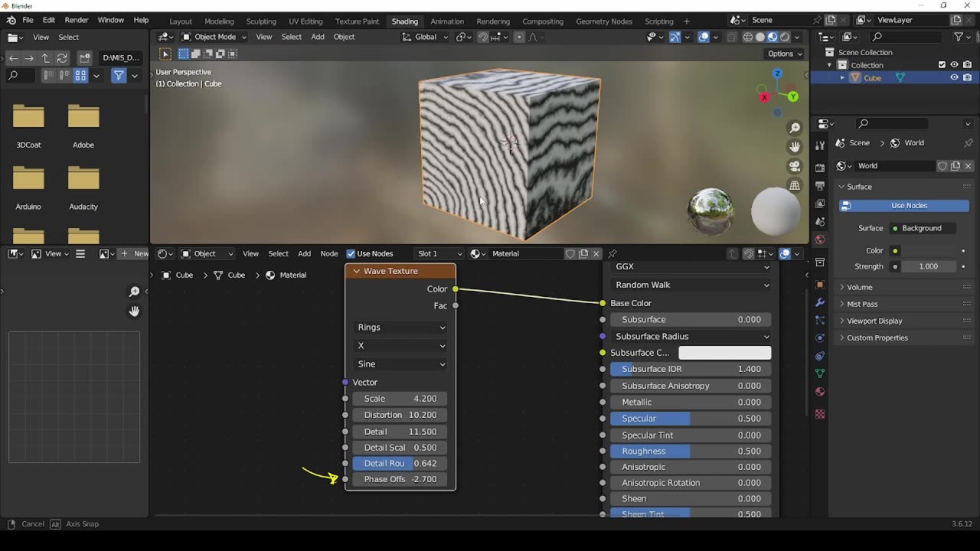
Task: Open the Random Walk subsurface method dropdown
Action: 691,285
